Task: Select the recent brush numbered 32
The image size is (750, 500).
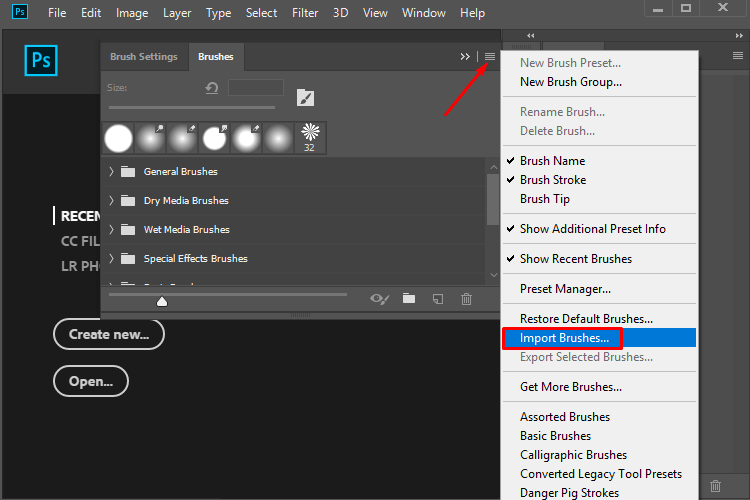Action: pos(310,138)
